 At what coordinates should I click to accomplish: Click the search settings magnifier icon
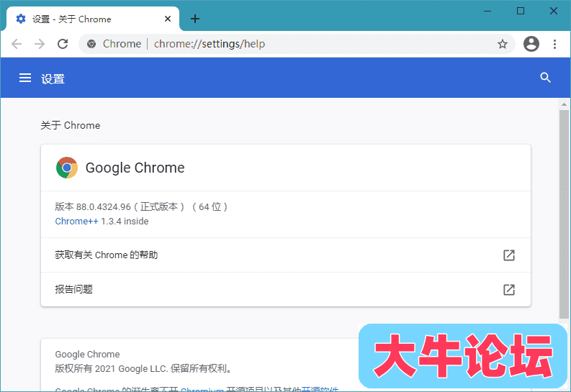click(x=545, y=78)
